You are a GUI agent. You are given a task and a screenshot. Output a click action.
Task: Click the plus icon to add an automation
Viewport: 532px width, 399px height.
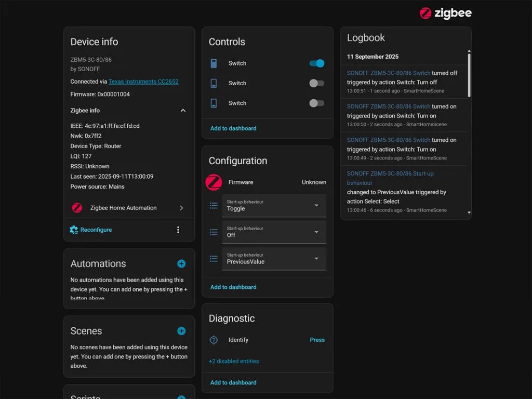click(181, 264)
